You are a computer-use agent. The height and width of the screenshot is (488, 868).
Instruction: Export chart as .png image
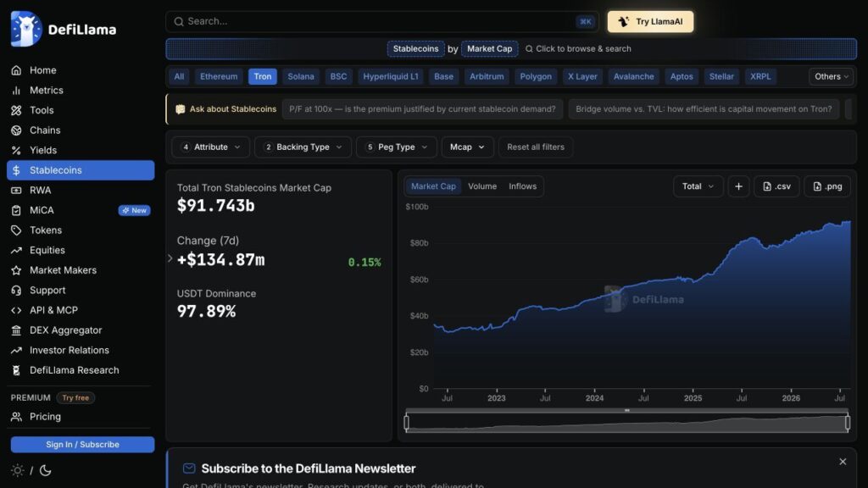coord(827,186)
